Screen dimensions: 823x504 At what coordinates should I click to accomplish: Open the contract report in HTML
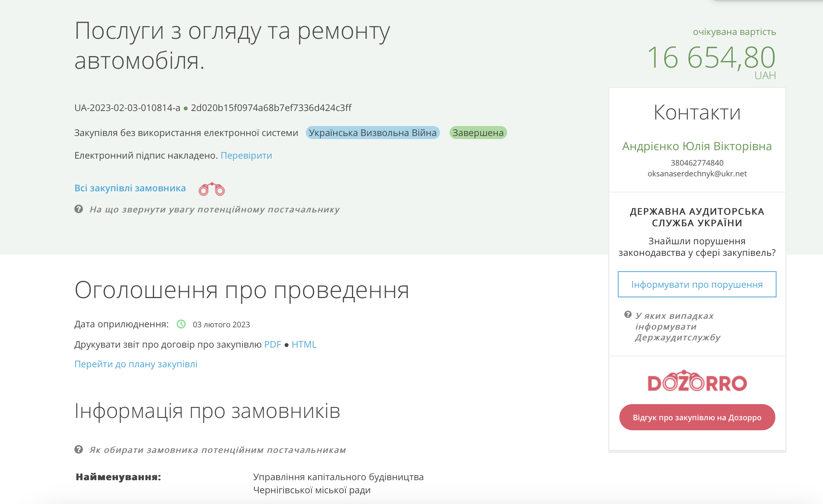click(304, 344)
